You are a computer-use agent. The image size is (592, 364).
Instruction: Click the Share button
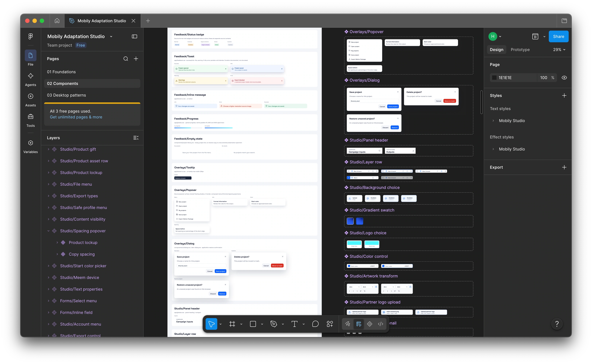click(x=558, y=36)
